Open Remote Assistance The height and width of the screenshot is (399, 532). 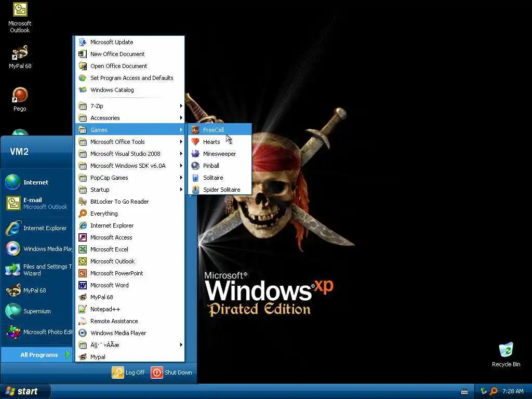click(130, 321)
